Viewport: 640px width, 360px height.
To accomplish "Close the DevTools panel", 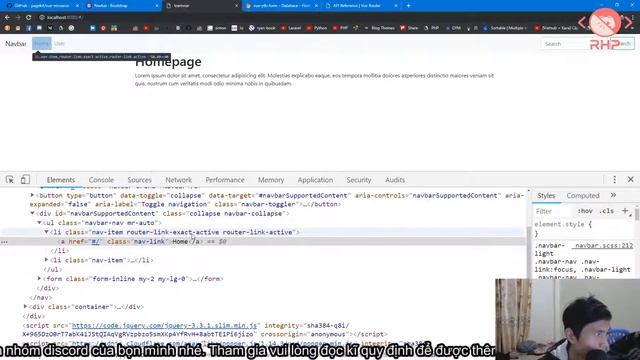I will click(x=631, y=180).
